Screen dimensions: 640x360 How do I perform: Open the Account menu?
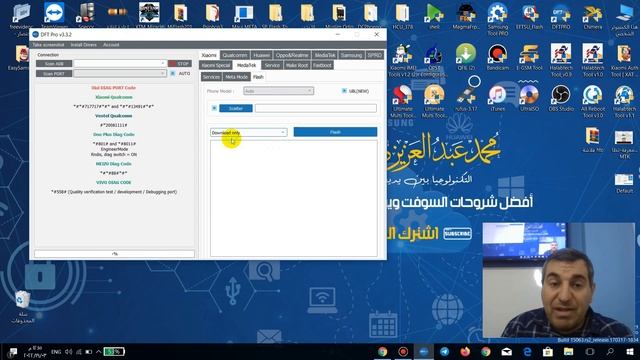111,44
